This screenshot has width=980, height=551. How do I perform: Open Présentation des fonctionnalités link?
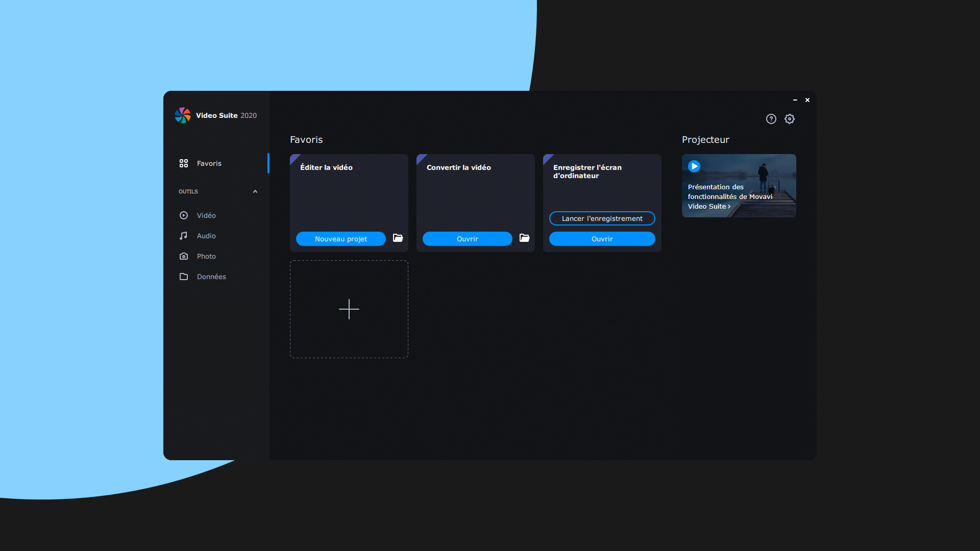click(x=729, y=197)
